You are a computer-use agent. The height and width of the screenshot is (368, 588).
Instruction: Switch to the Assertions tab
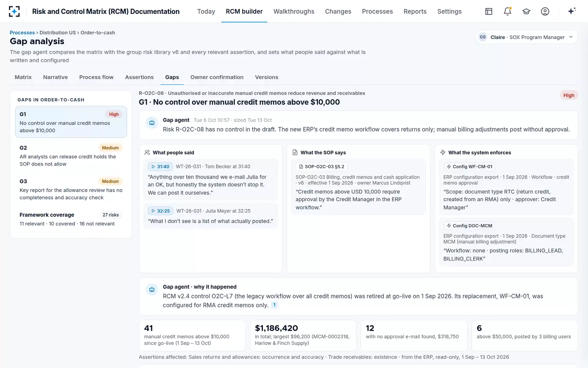pos(139,77)
